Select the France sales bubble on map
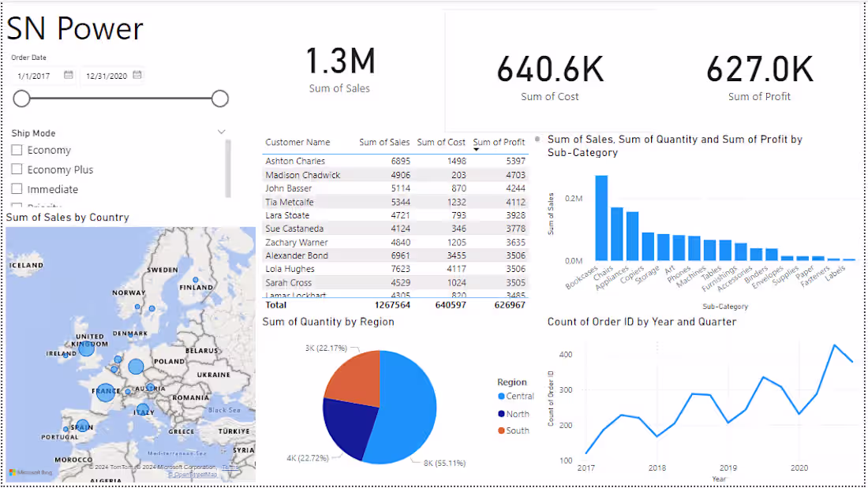The image size is (868, 488). tap(105, 393)
